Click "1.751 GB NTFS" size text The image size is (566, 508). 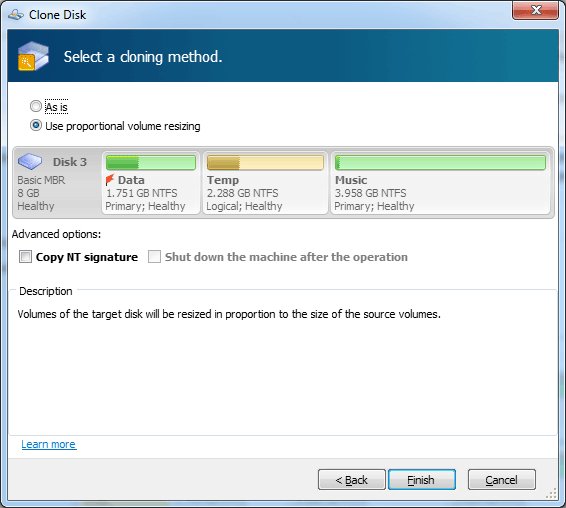[142, 193]
